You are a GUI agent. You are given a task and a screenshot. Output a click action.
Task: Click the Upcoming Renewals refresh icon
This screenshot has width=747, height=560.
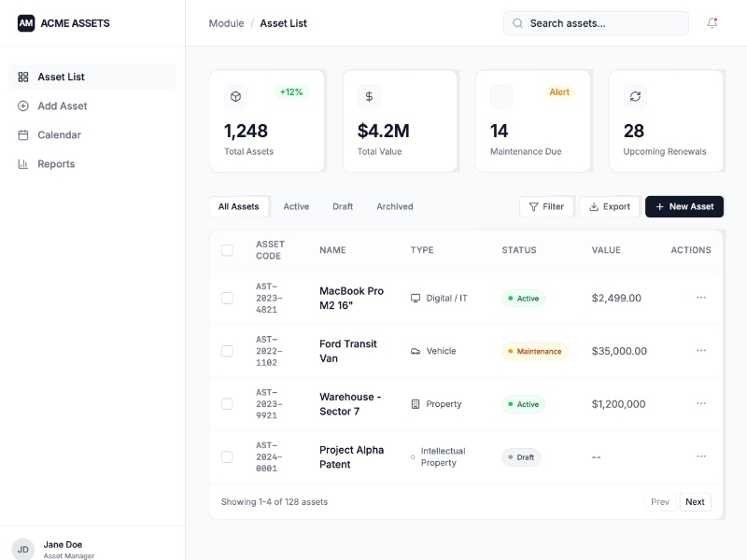click(635, 96)
